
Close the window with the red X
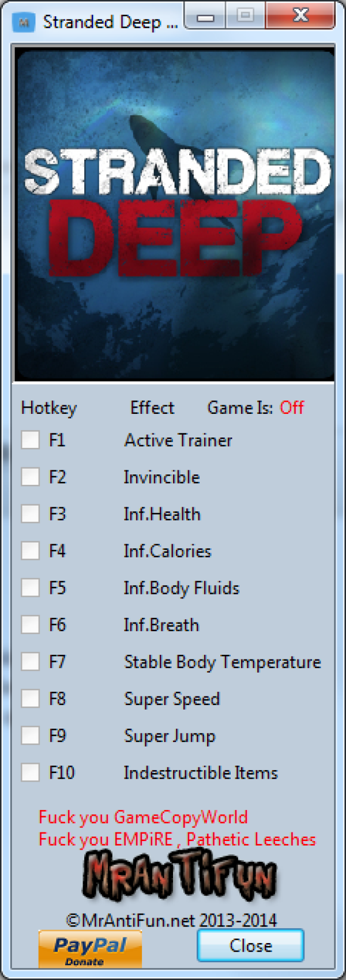click(300, 16)
